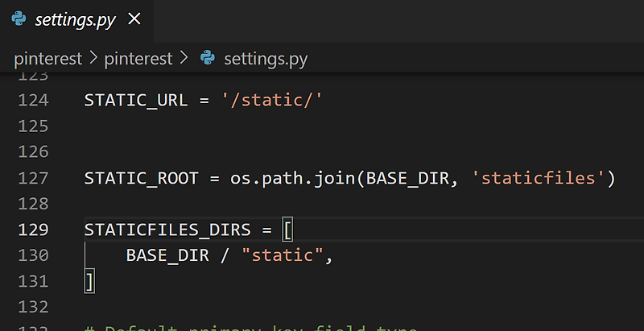The width and height of the screenshot is (644, 331).
Task: Expand chevron after the second pinterest breadcrumb
Action: click(x=184, y=59)
